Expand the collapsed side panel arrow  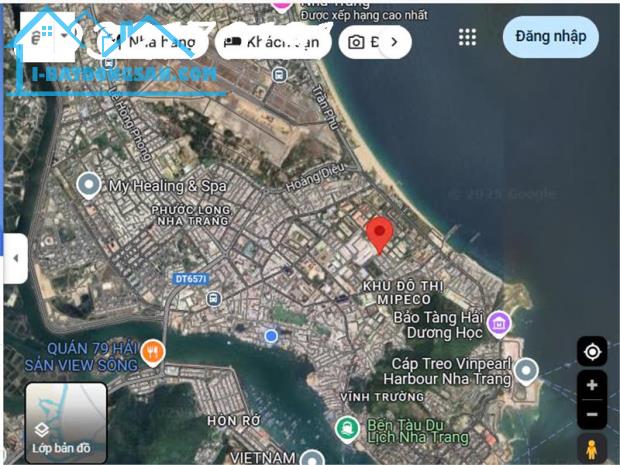tap(15, 258)
